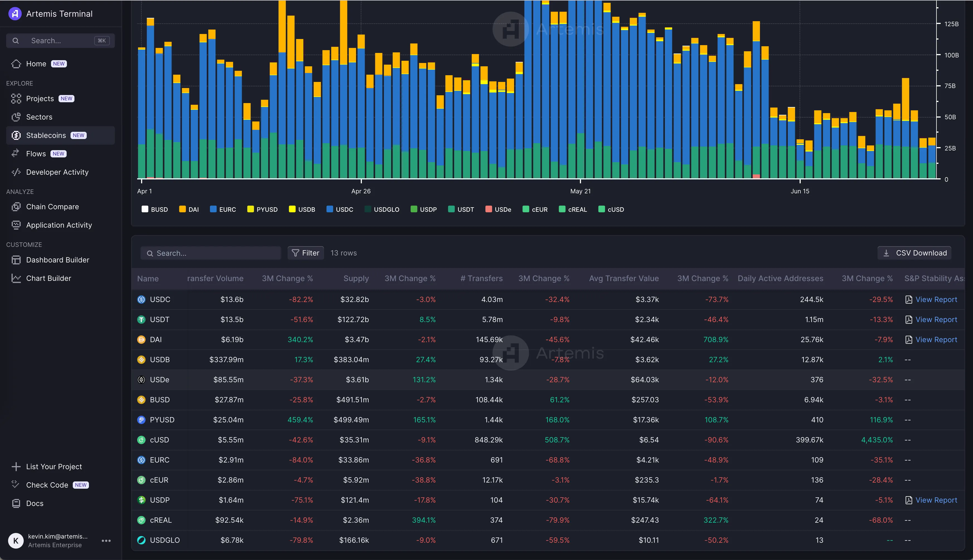The width and height of the screenshot is (973, 560).
Task: Click the cREAL row name
Action: pyautogui.click(x=161, y=520)
